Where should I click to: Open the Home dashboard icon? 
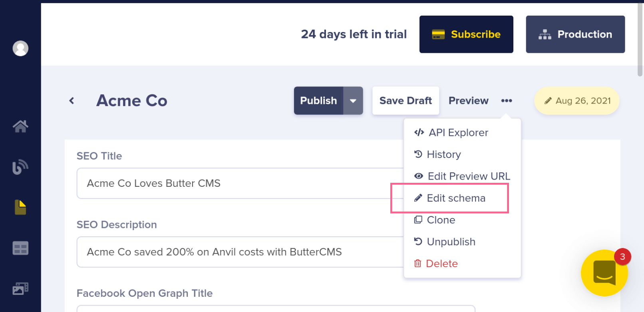pos(20,126)
